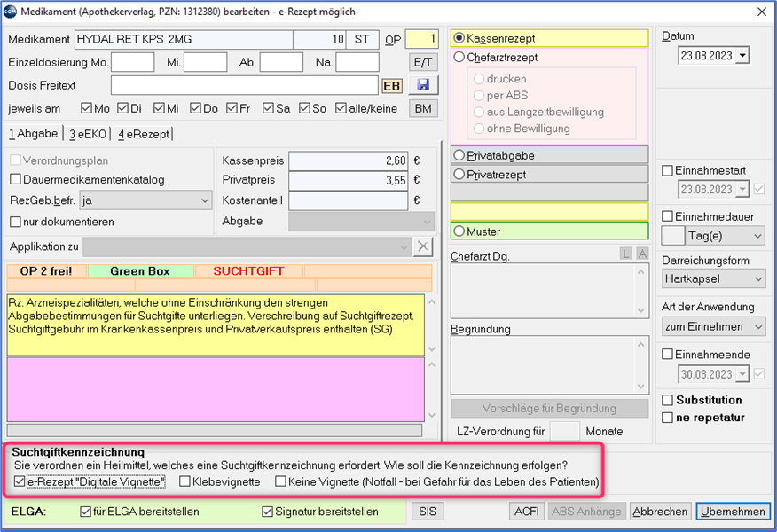Click Abbrechen to cancel
Screen dimensions: 777x532
(660, 512)
